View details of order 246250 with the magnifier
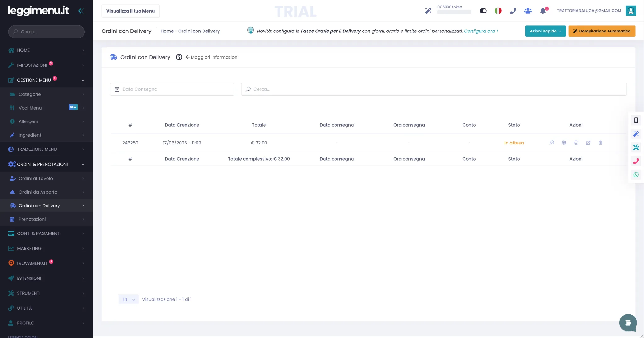 pos(552,143)
